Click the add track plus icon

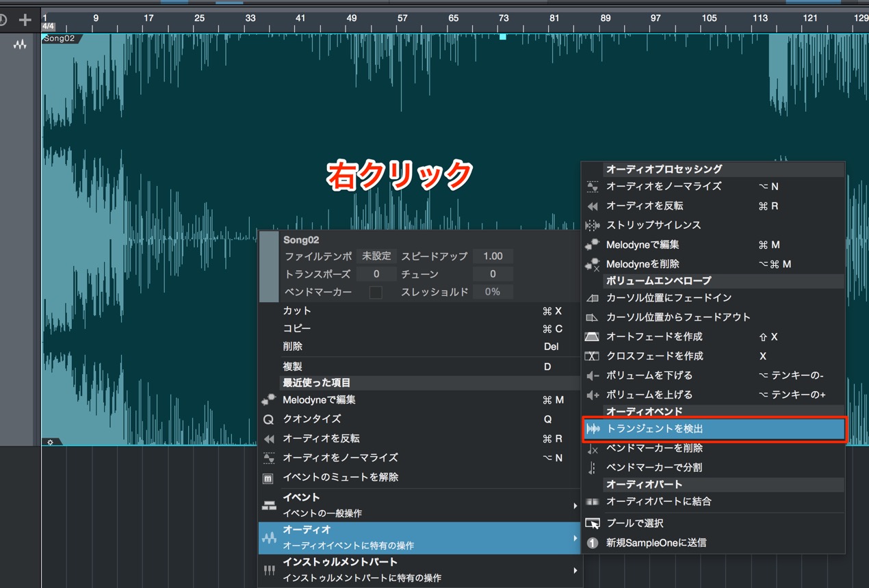pos(25,20)
